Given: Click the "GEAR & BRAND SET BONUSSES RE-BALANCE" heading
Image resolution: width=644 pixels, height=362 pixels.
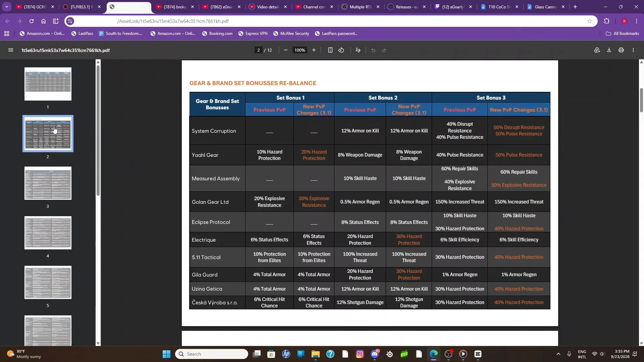Looking at the screenshot, I should coord(253,83).
